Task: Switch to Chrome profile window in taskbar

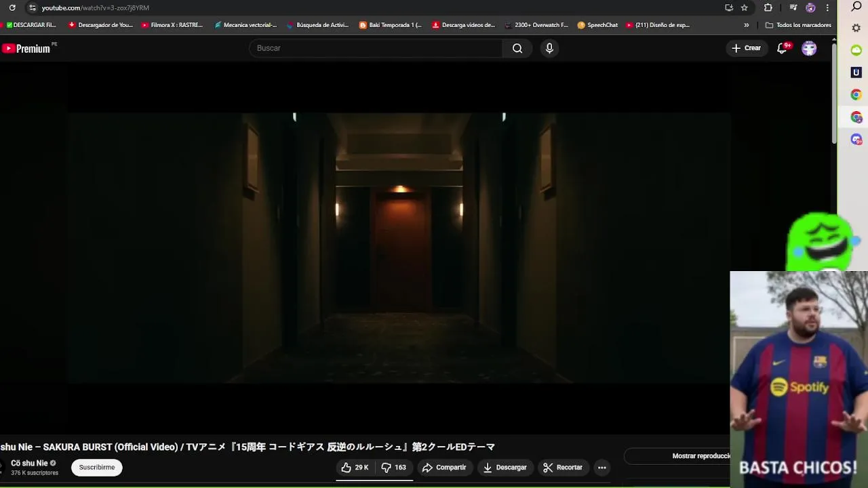Action: click(856, 117)
